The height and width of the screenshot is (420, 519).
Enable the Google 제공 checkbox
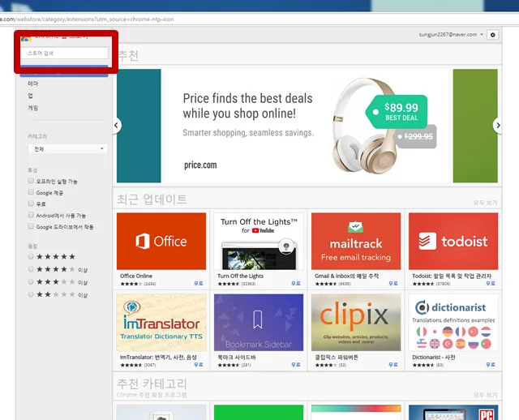(x=31, y=192)
